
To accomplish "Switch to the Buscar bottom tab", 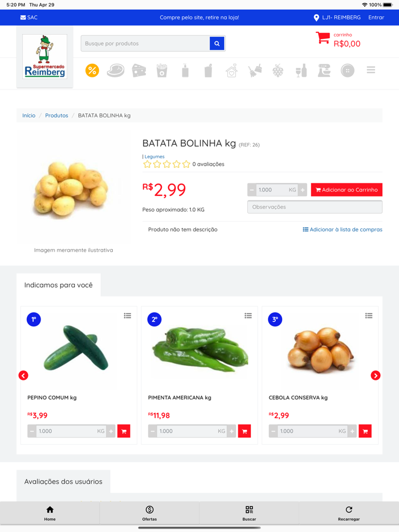I will [x=249, y=513].
